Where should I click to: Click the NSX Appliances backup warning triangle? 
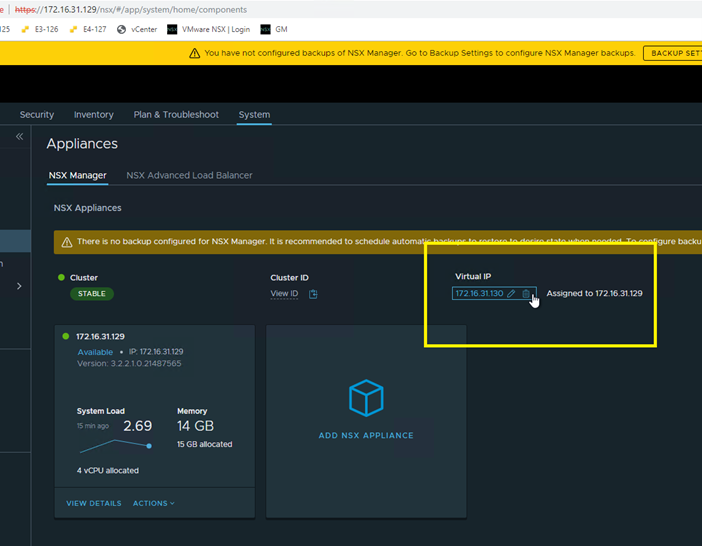tap(67, 242)
